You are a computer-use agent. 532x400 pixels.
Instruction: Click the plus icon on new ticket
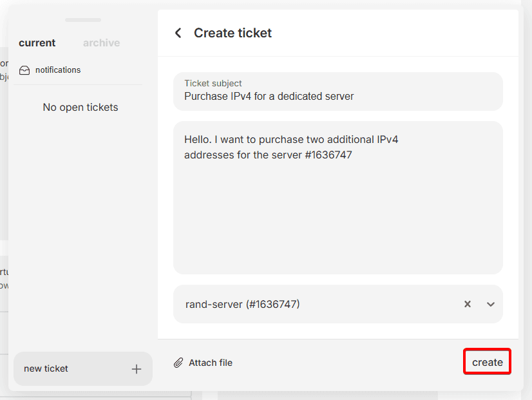137,369
